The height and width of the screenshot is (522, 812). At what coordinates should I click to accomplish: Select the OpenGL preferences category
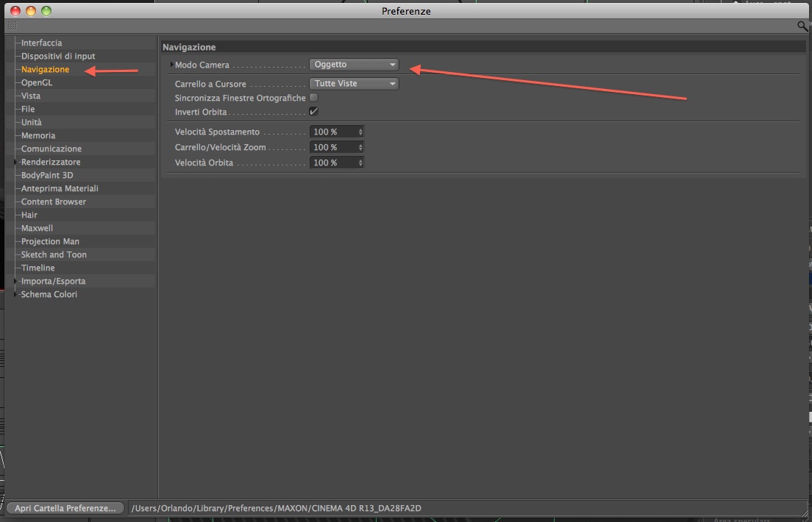(37, 83)
